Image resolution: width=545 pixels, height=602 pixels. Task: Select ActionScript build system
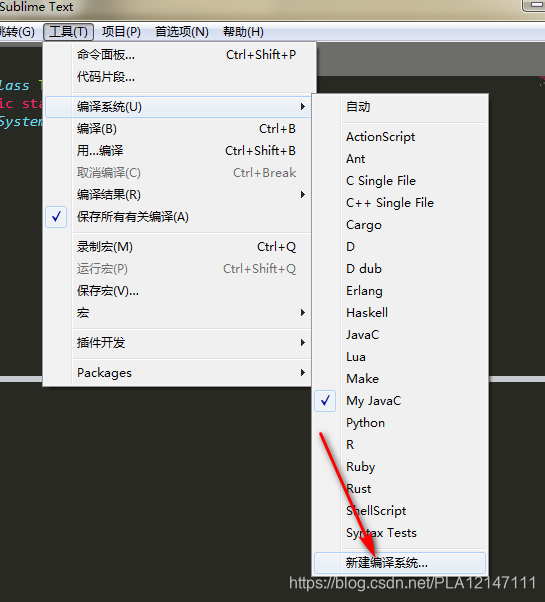pos(400,137)
